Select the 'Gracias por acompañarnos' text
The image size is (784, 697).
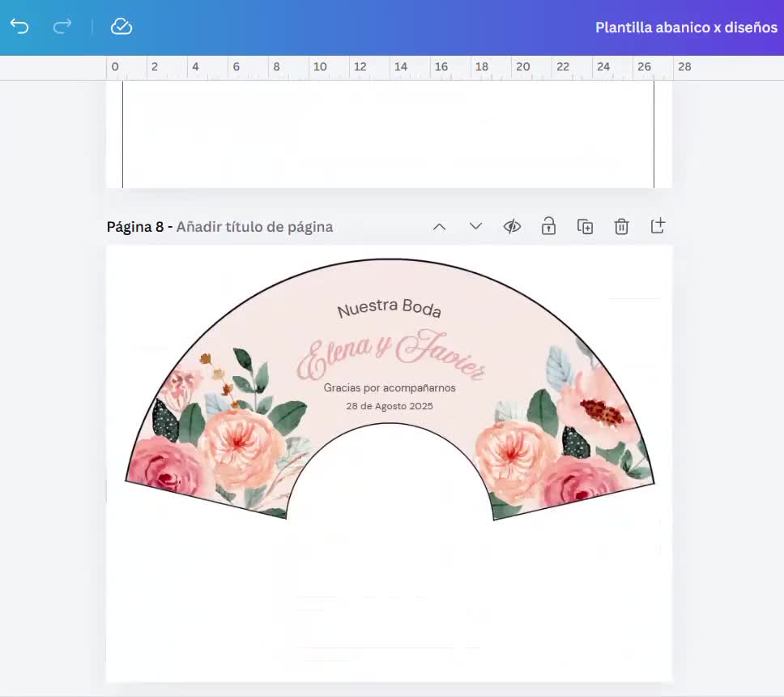[x=388, y=388]
